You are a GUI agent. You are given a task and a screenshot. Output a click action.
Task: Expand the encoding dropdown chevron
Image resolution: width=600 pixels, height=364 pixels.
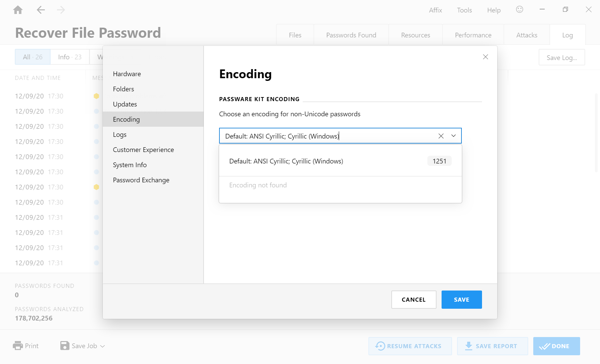tap(453, 136)
